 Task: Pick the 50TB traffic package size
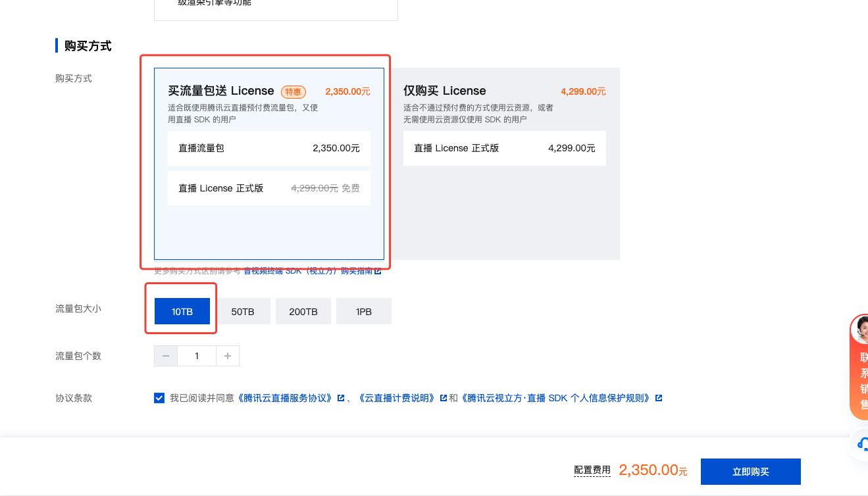coord(242,311)
